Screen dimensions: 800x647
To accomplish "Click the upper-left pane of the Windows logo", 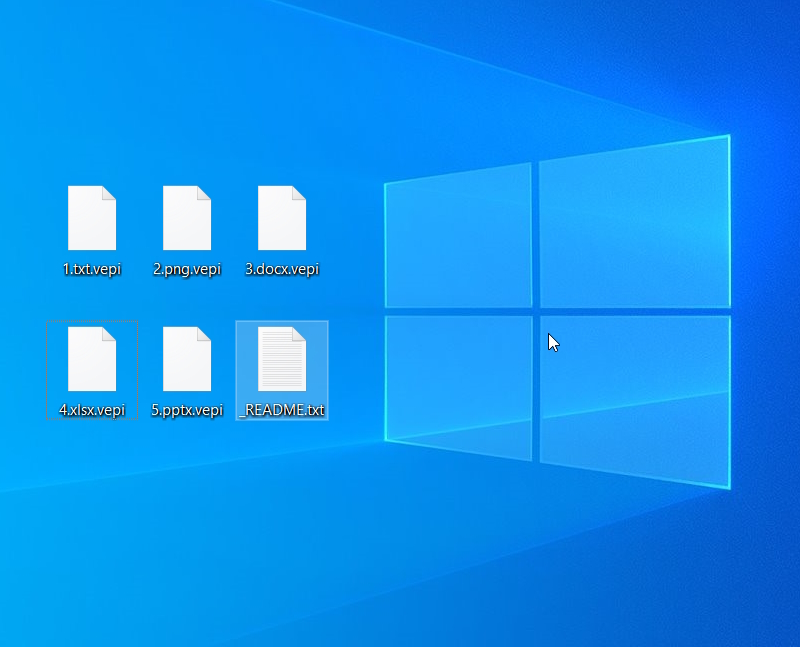I will (x=458, y=238).
